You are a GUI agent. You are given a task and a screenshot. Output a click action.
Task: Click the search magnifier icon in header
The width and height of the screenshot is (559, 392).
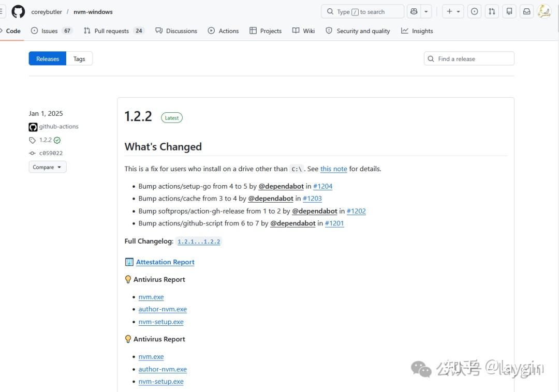(330, 11)
